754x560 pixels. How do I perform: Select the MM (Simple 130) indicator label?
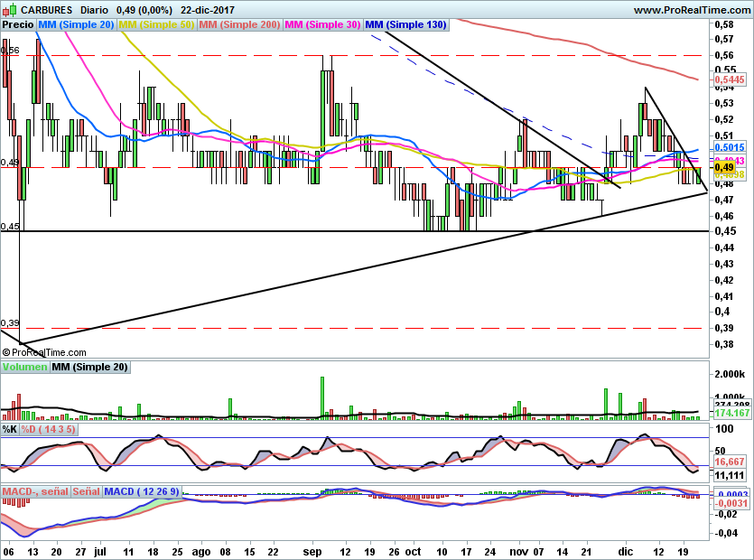click(405, 25)
